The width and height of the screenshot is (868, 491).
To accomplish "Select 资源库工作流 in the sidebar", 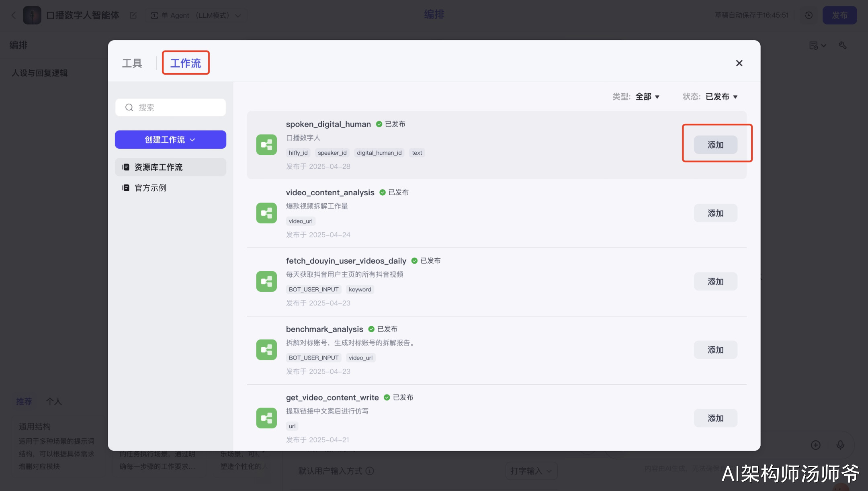I will click(158, 167).
